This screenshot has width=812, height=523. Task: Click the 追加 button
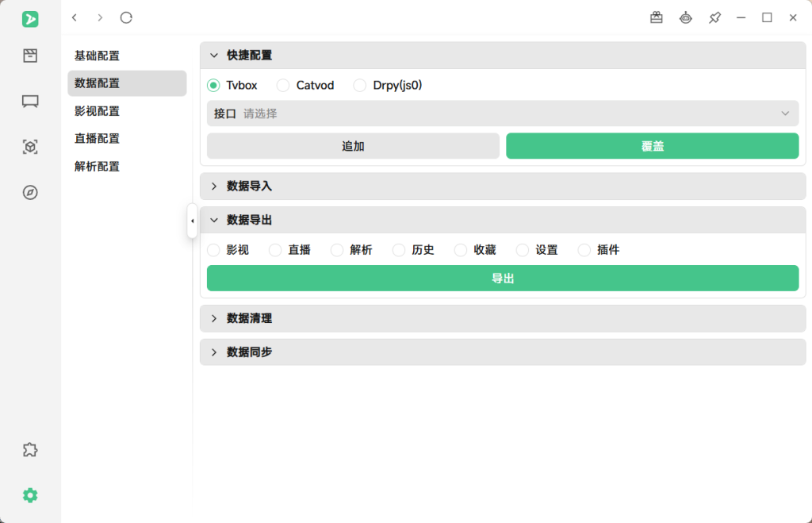(x=353, y=146)
